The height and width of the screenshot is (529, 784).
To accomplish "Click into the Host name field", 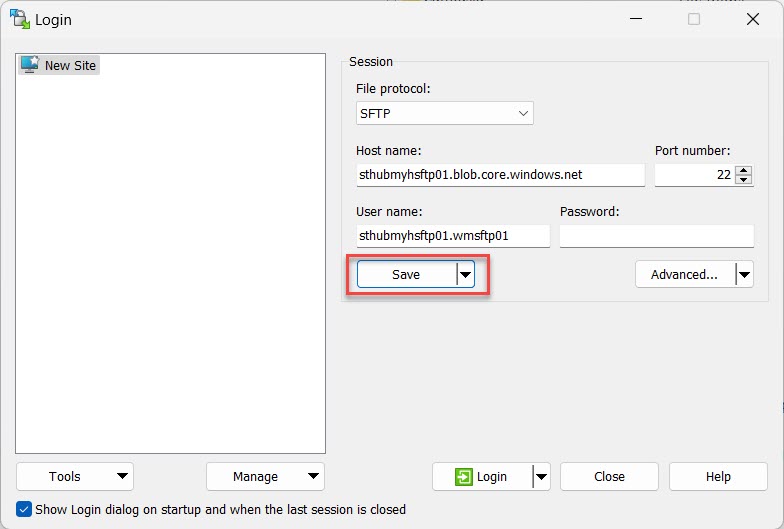I will [x=500, y=175].
